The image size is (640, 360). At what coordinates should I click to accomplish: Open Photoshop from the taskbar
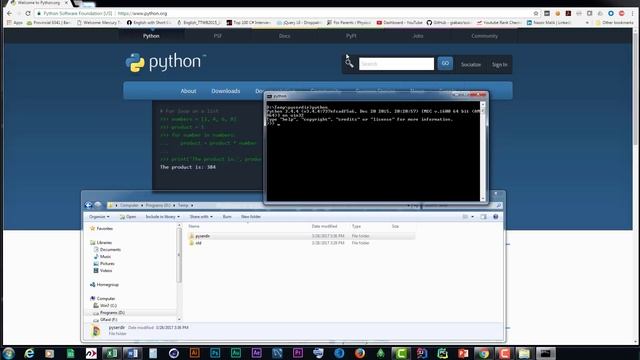coord(215,353)
